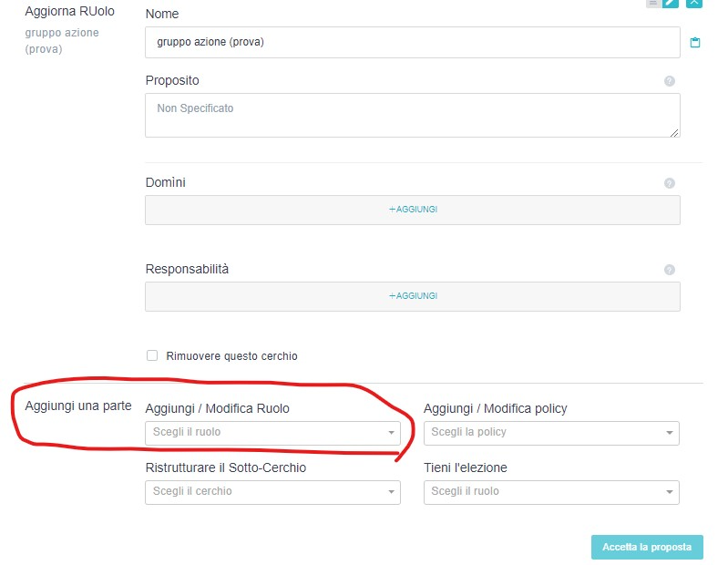
Task: Click into the Nome text field
Action: coord(412,43)
